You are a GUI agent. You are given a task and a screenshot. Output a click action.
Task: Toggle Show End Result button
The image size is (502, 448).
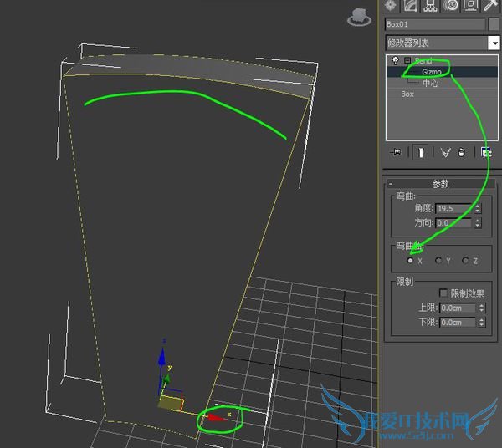click(x=420, y=152)
